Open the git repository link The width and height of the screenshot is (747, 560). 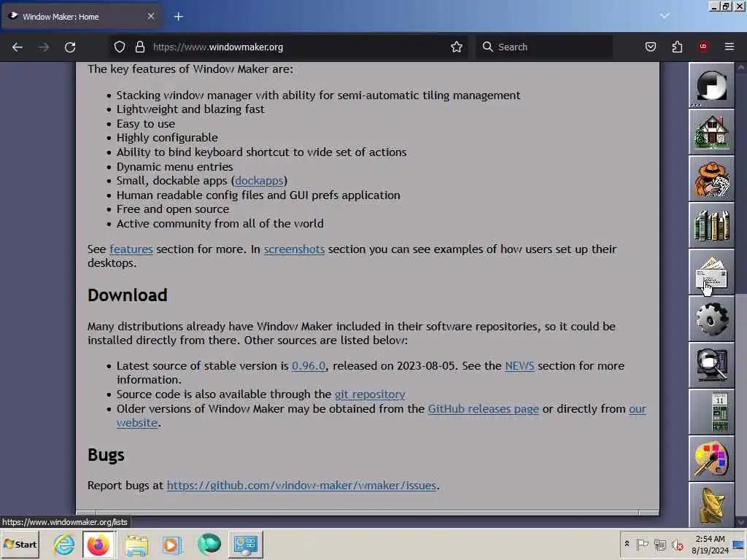point(370,394)
